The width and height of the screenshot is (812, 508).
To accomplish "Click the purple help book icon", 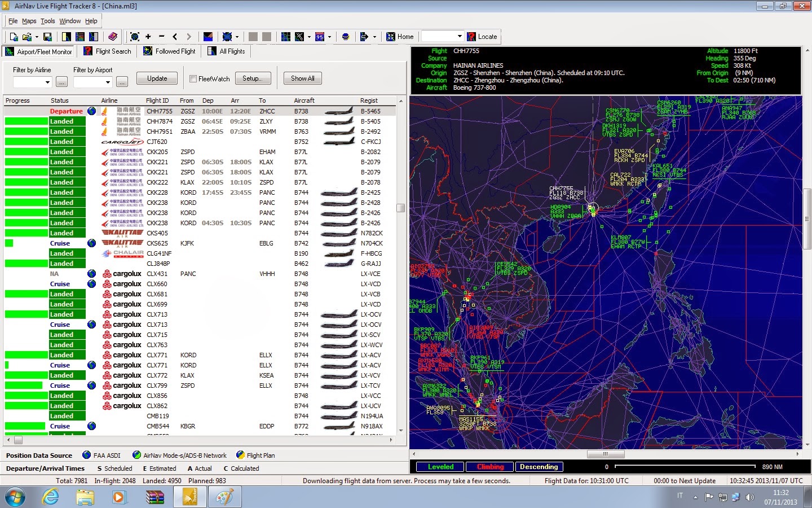I will pyautogui.click(x=113, y=37).
